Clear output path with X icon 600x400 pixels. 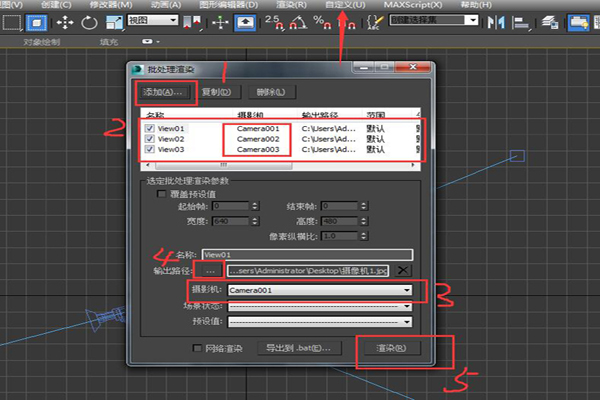(x=402, y=270)
